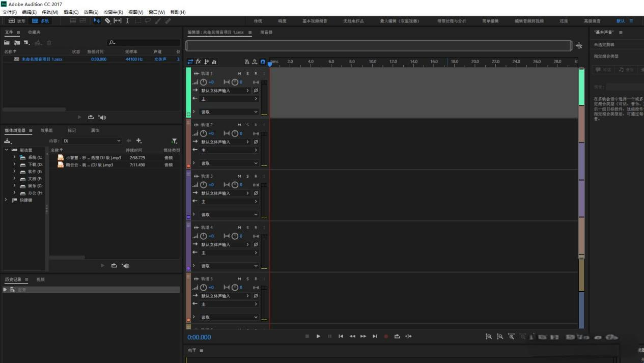This screenshot has width=644, height=363.
Task: Click the red Record button in transport
Action: [x=386, y=336]
